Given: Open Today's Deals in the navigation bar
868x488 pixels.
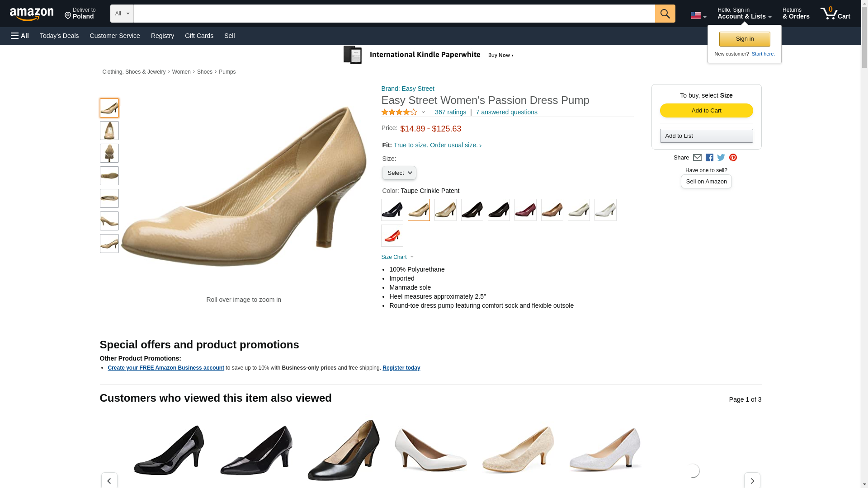Looking at the screenshot, I should (x=59, y=36).
